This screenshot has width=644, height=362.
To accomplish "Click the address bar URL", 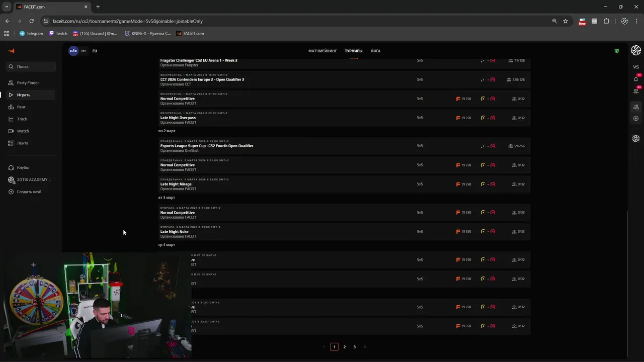I will click(x=128, y=21).
